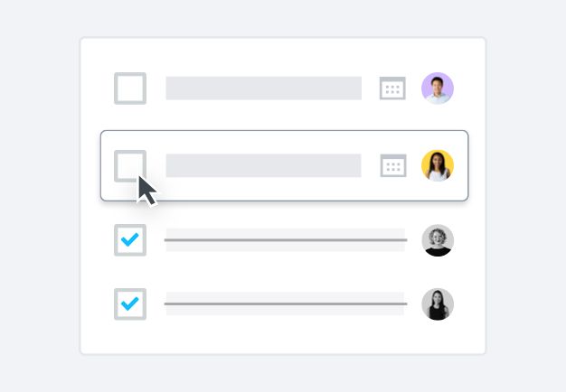
Task: Open the bottom task's struck-through title
Action: (285, 304)
